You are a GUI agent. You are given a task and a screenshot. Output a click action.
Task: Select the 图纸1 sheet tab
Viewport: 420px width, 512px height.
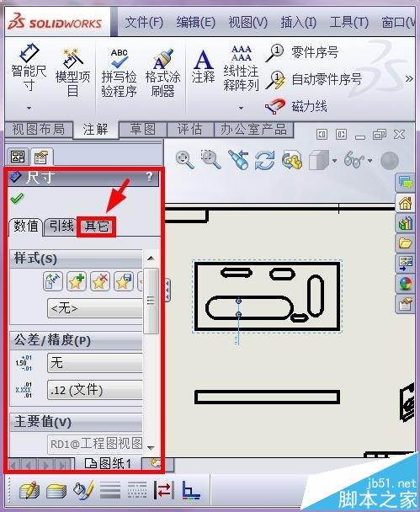click(108, 463)
